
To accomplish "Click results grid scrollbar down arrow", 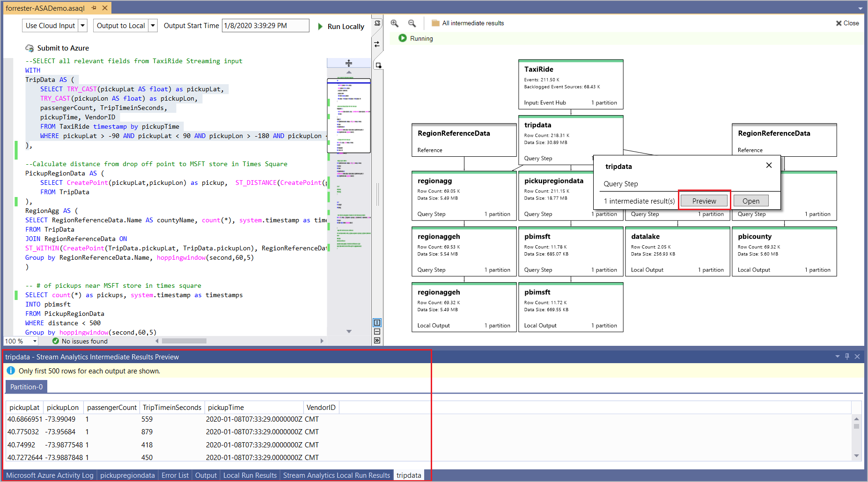I will point(856,456).
